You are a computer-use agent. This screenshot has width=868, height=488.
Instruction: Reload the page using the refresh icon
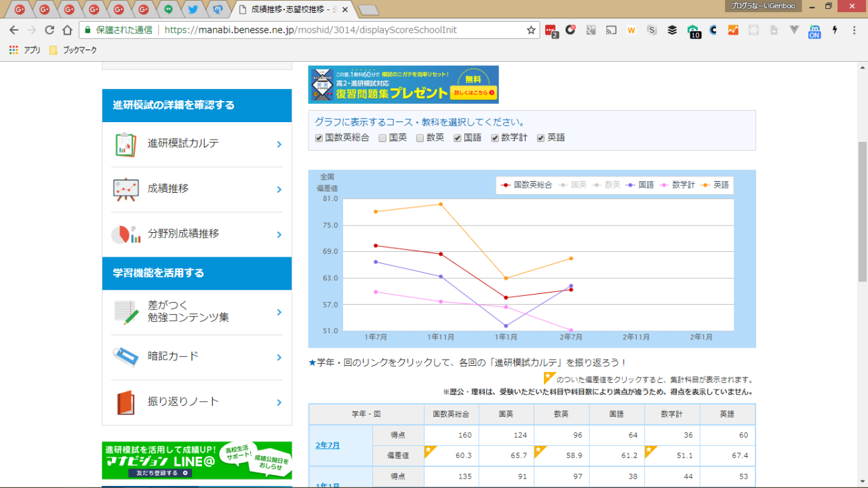(x=49, y=30)
